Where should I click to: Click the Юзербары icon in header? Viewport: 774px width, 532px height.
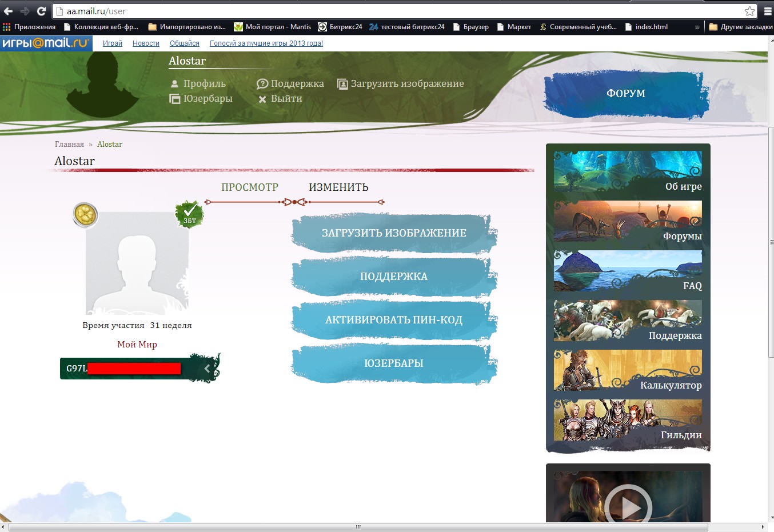point(174,99)
